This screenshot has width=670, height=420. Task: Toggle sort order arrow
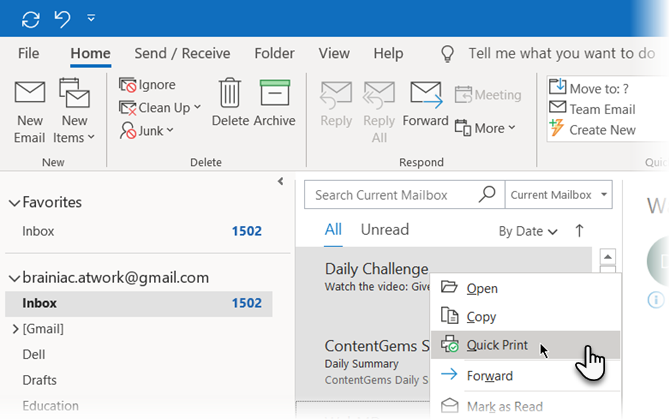tap(579, 231)
